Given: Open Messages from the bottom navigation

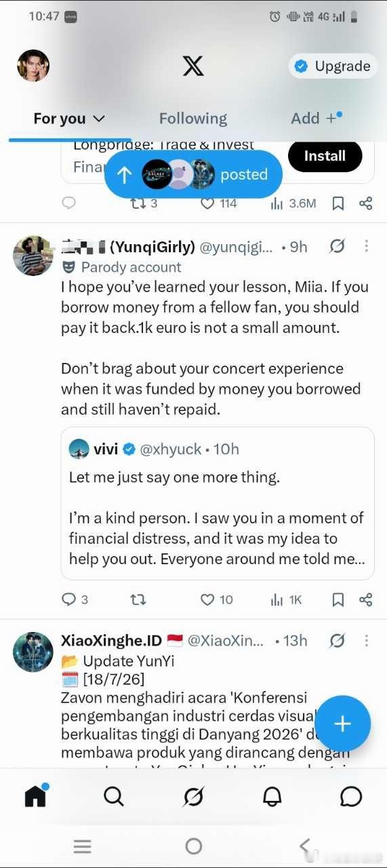Looking at the screenshot, I should (x=351, y=796).
